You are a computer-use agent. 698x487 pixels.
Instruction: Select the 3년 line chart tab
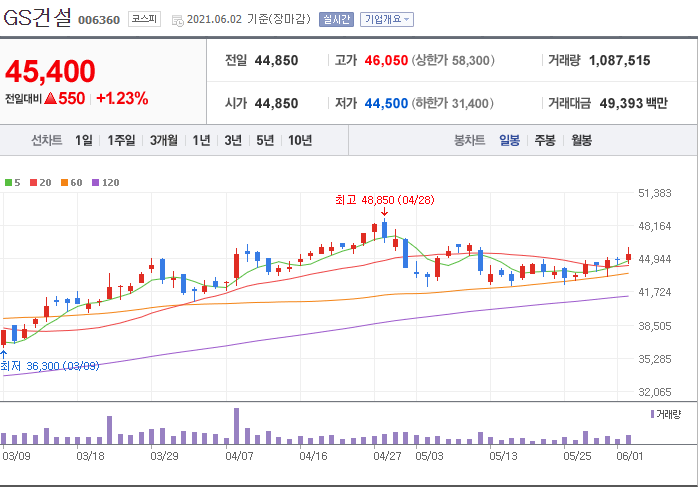tap(233, 141)
